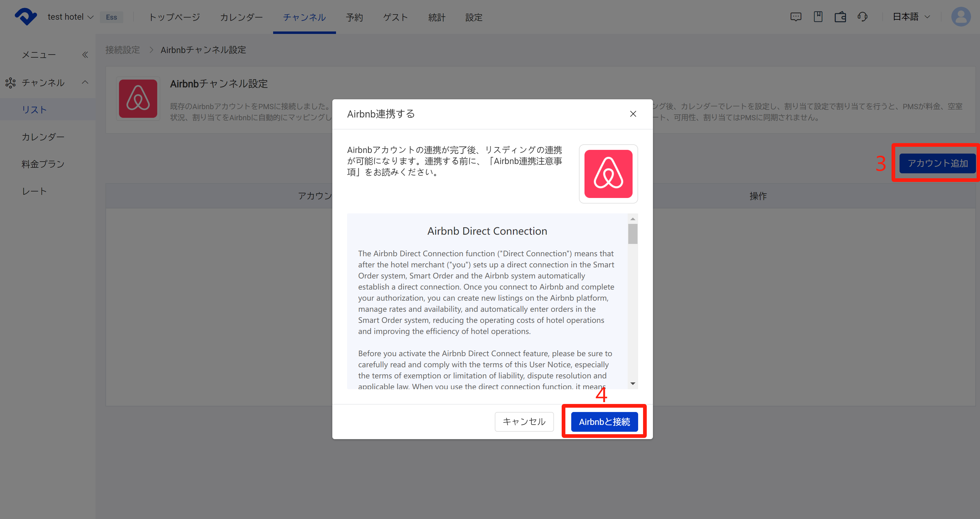Open the 予約 tab
Image resolution: width=980 pixels, height=519 pixels.
pyautogui.click(x=354, y=17)
